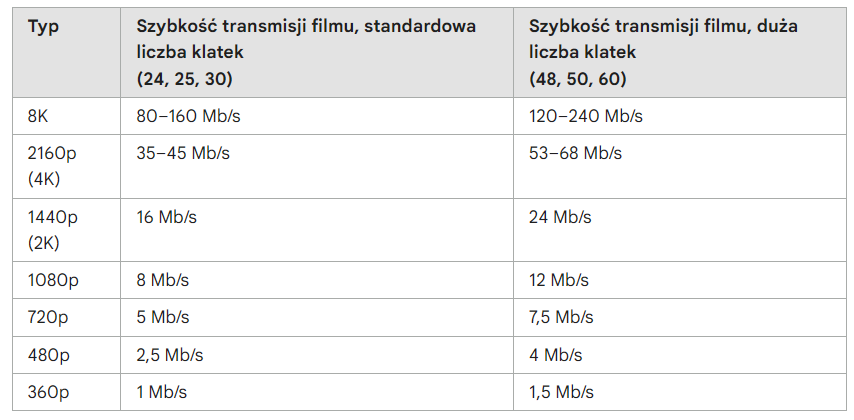Click the 2,5 Mb/s cell
This screenshot has height=420, width=854.
coord(170,355)
